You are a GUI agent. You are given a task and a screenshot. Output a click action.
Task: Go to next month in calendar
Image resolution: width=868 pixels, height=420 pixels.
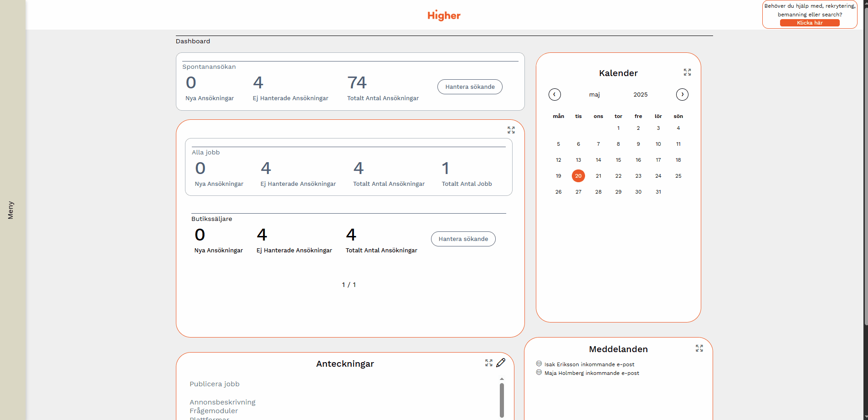click(682, 94)
